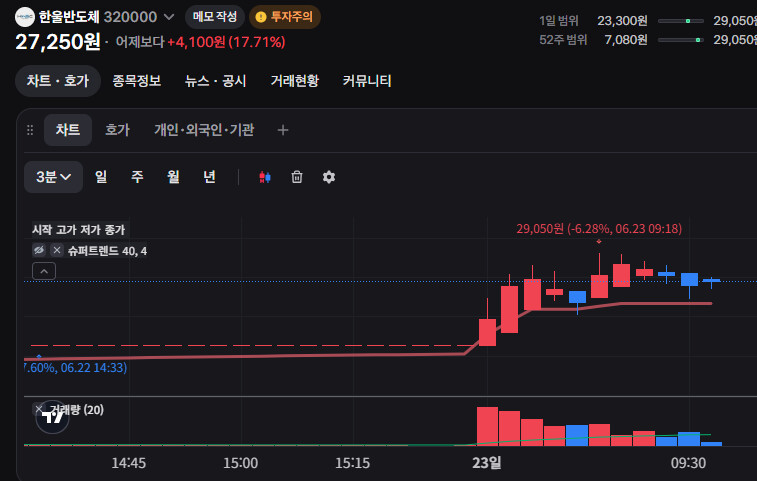Select the 일 daily timeframe button

101,177
